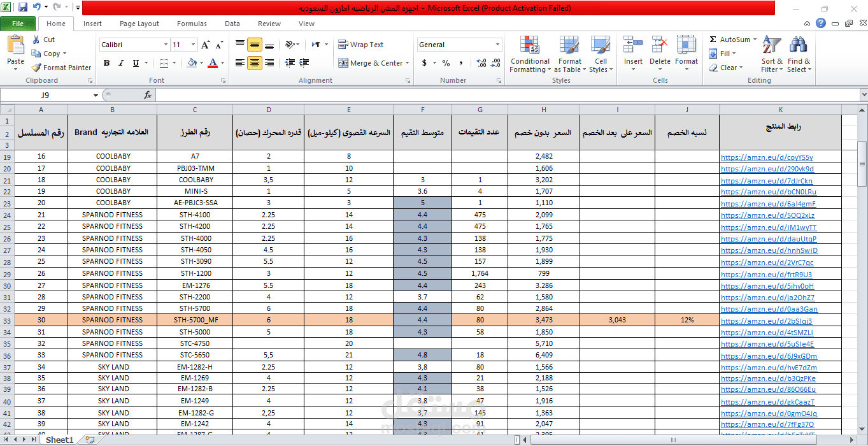868x446 pixels.
Task: Click the AutoSum sigma icon
Action: click(713, 40)
